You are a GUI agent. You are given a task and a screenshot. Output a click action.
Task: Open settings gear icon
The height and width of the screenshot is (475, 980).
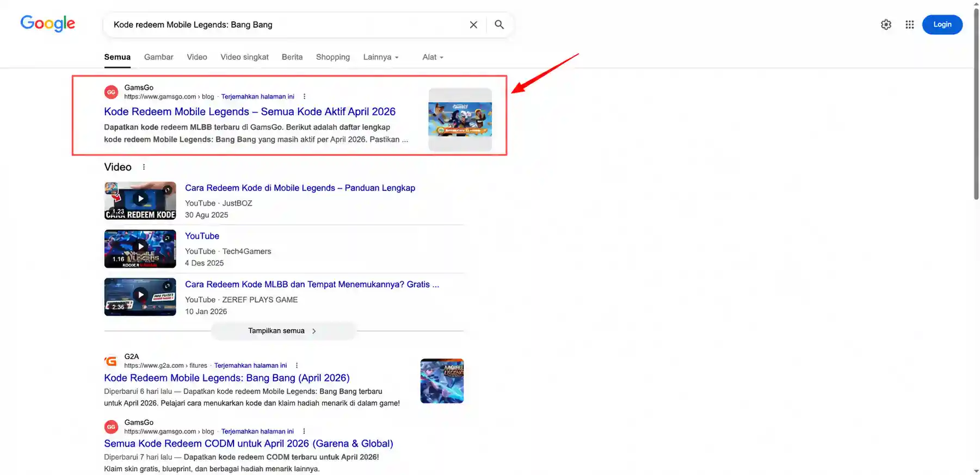(886, 24)
